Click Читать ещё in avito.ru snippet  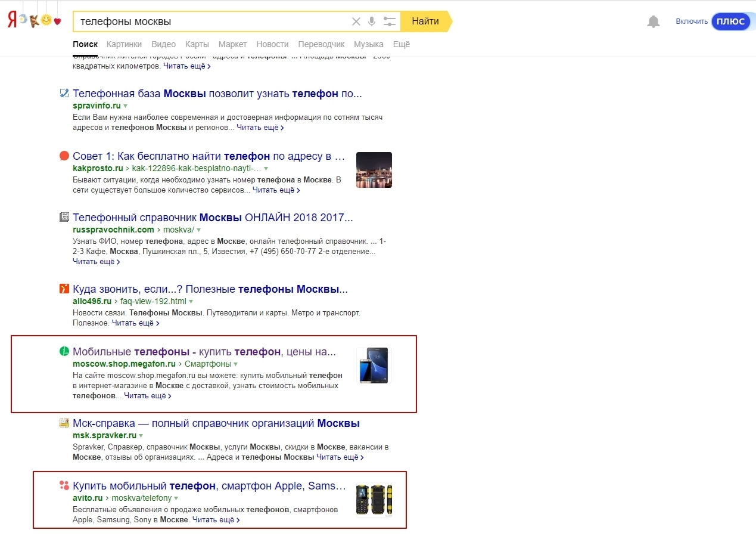tap(216, 520)
